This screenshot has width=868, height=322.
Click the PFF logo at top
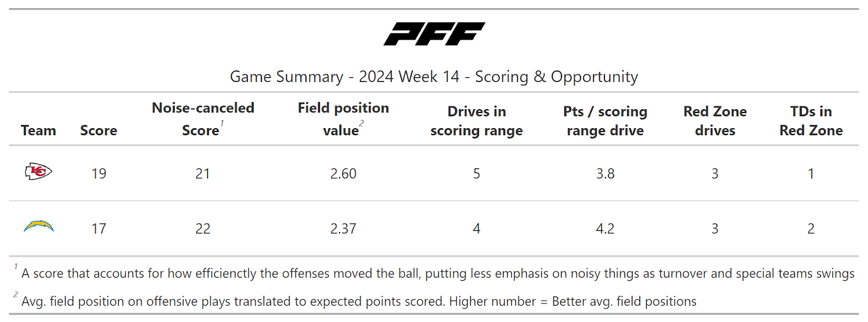tap(434, 34)
